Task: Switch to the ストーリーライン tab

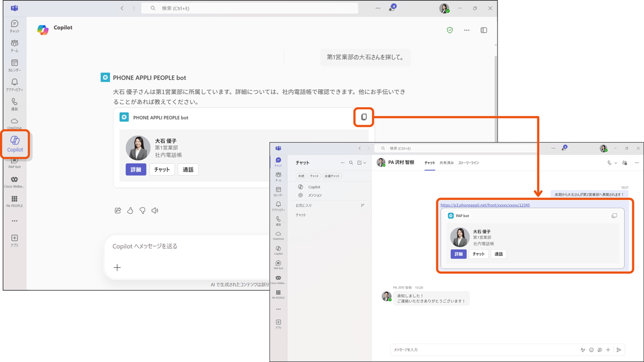Action: 468,163
